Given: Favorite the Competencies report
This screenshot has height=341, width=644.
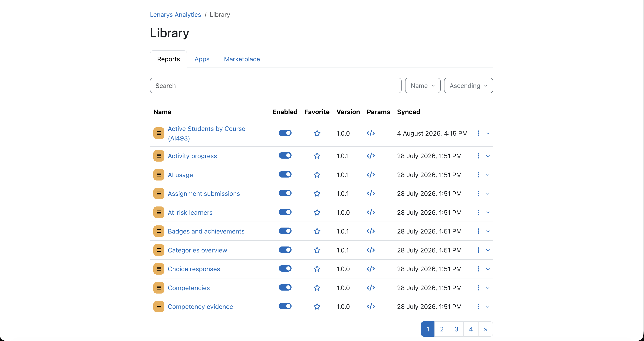Looking at the screenshot, I should click(x=317, y=288).
